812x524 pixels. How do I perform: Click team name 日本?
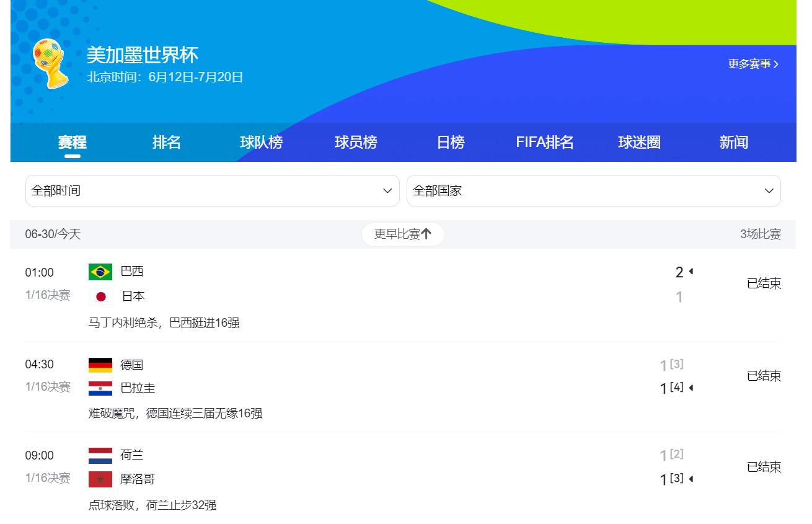(133, 296)
